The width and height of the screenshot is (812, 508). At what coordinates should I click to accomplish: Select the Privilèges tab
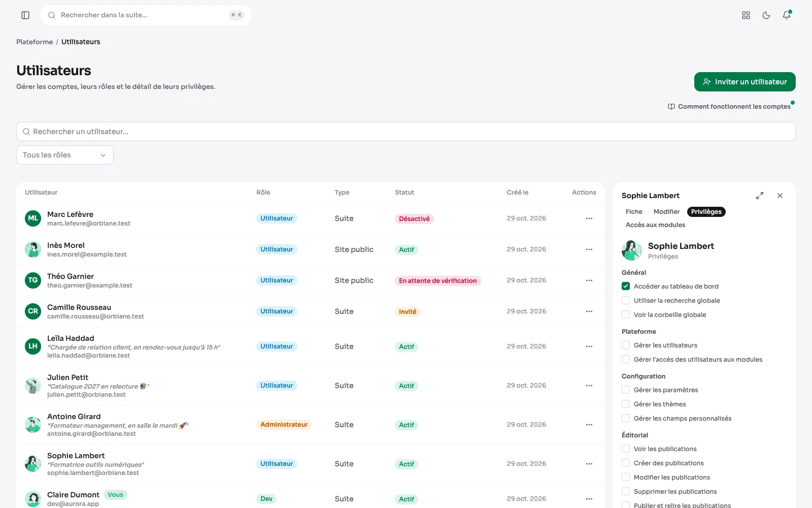click(x=706, y=212)
